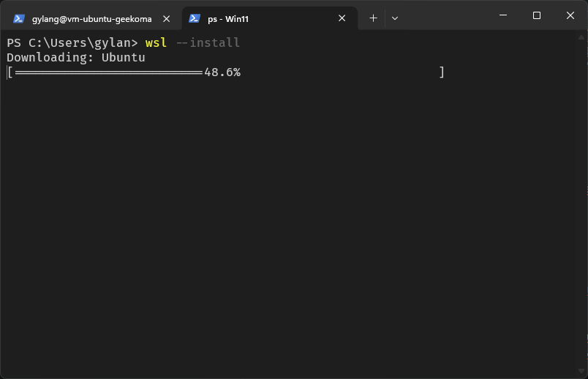Click the empty terminal area below the output
The width and height of the screenshot is (588, 379).
point(293,234)
